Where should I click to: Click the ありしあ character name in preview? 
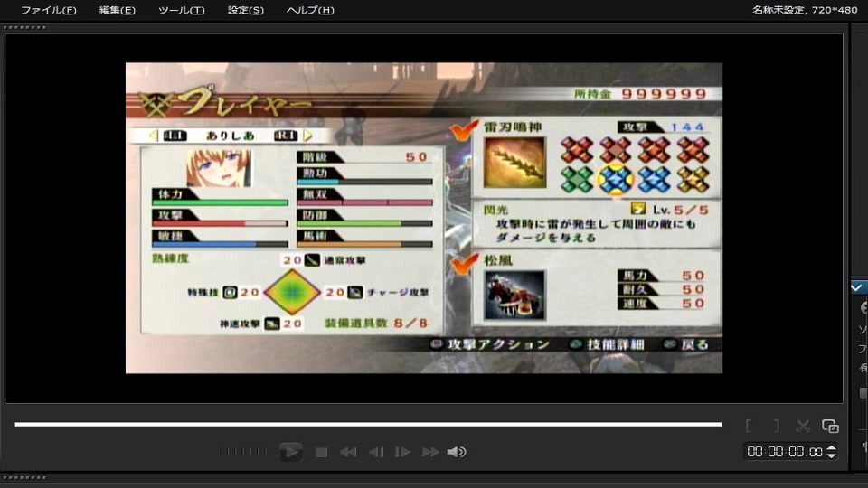231,136
